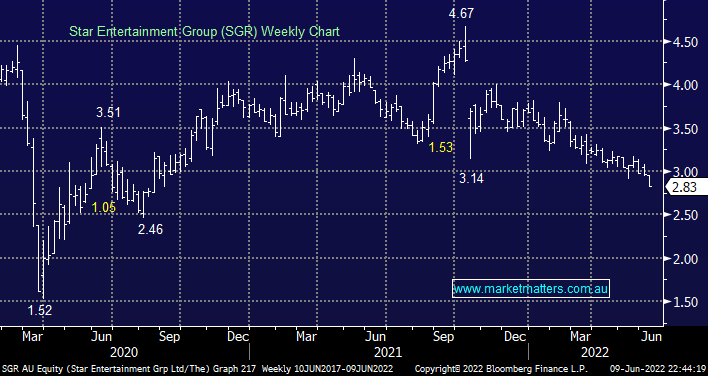The image size is (708, 376).
Task: Click the 2020 year label
Action: tap(124, 352)
